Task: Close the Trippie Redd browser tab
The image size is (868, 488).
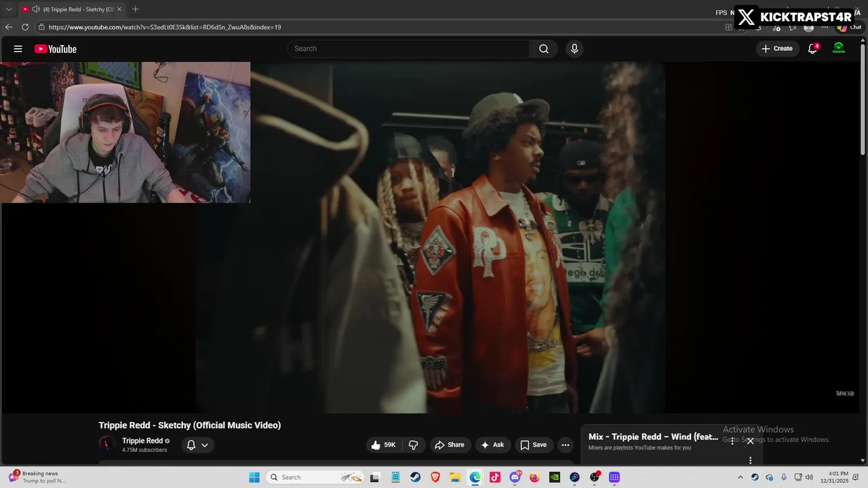Action: pos(119,9)
